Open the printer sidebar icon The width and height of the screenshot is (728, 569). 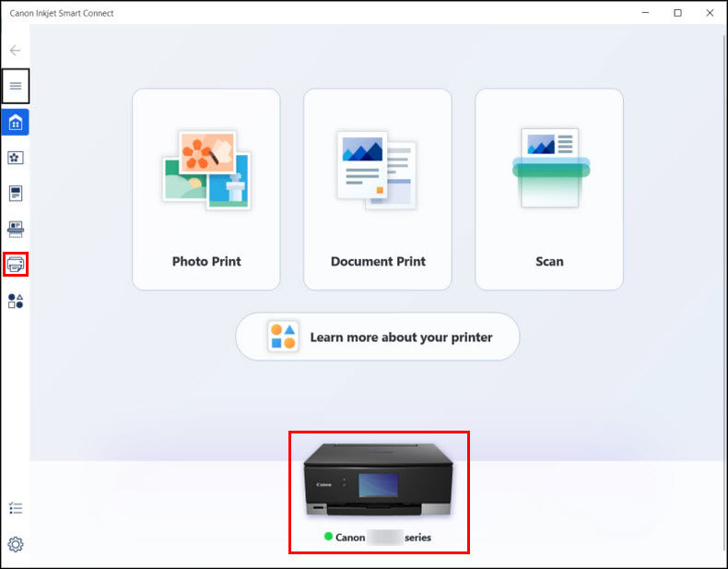point(16,265)
